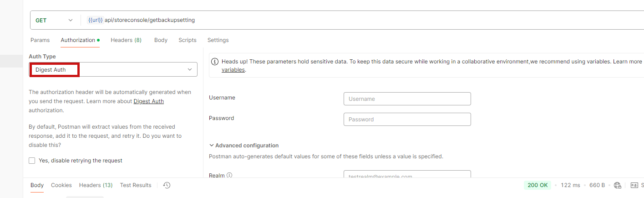
Task: Open the Auth Type dropdown
Action: click(x=113, y=69)
